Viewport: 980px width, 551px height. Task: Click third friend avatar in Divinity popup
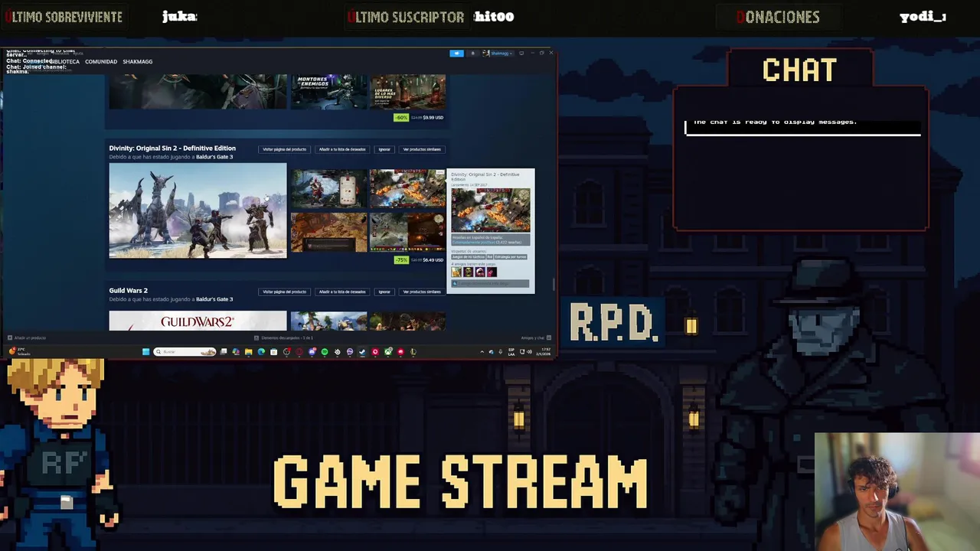pyautogui.click(x=480, y=272)
